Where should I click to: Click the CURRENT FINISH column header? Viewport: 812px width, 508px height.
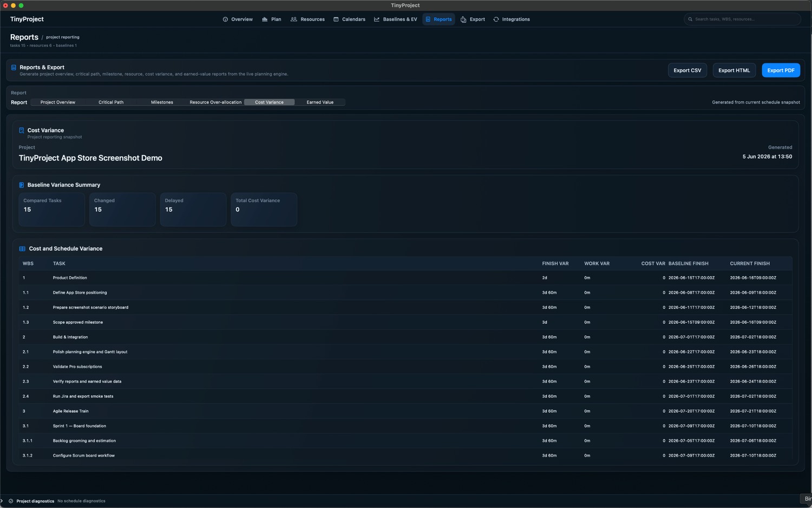coord(750,264)
